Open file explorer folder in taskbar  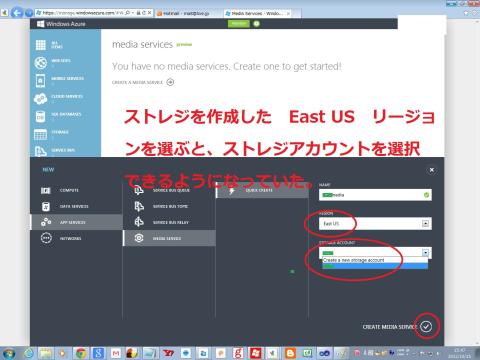tap(46, 353)
